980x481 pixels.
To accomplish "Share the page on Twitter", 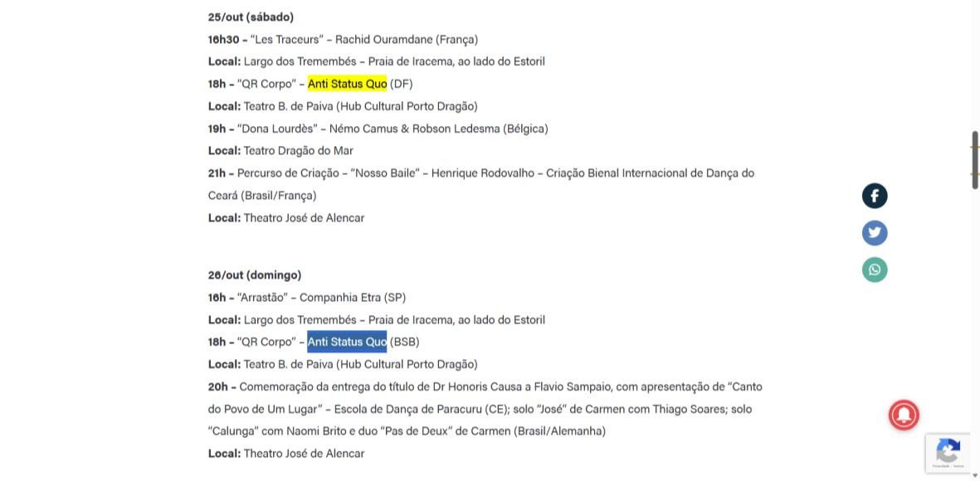I will click(875, 233).
